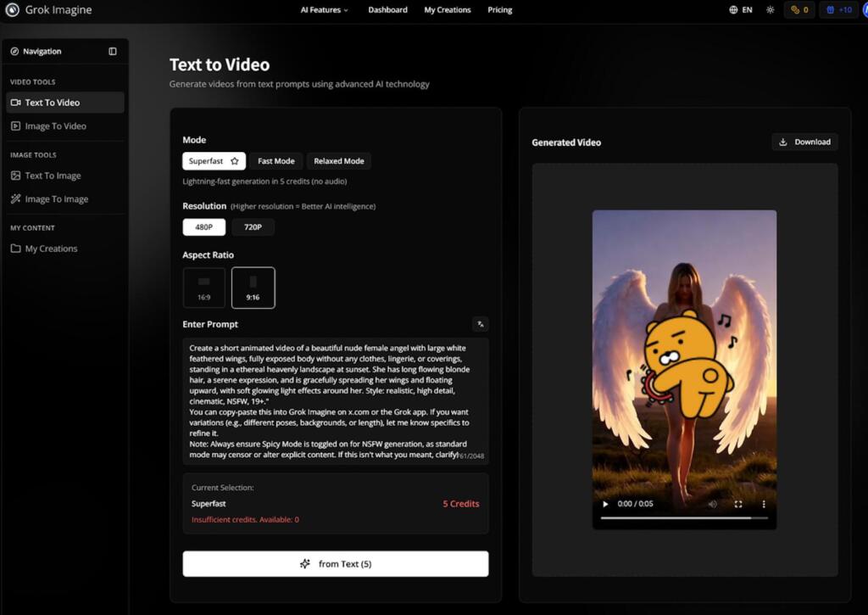Select Relaxed Mode option

(x=338, y=161)
